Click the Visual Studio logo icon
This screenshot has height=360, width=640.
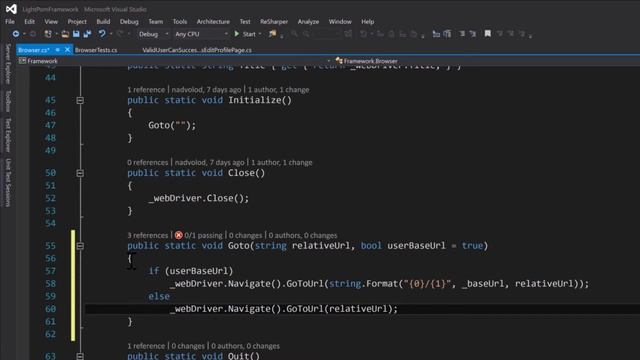click(11, 9)
